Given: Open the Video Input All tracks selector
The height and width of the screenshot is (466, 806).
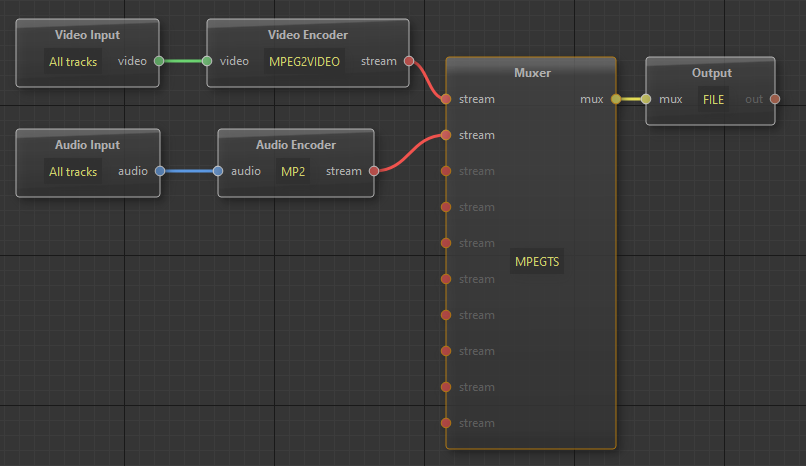Looking at the screenshot, I should [x=74, y=61].
